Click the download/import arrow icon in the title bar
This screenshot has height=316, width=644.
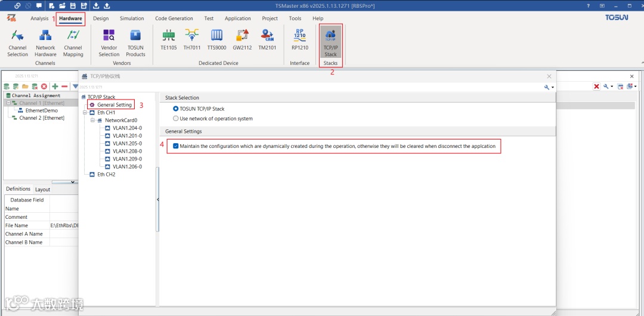(x=96, y=6)
